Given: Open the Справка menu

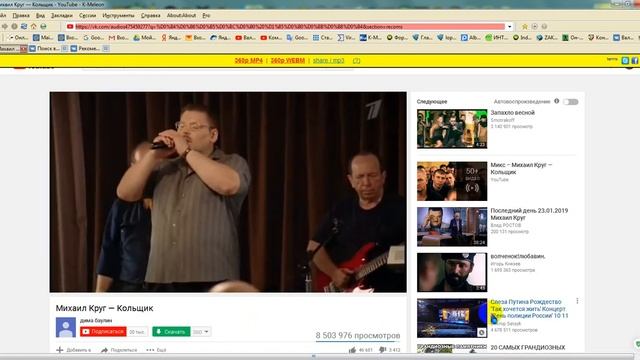Looking at the screenshot, I should (151, 16).
